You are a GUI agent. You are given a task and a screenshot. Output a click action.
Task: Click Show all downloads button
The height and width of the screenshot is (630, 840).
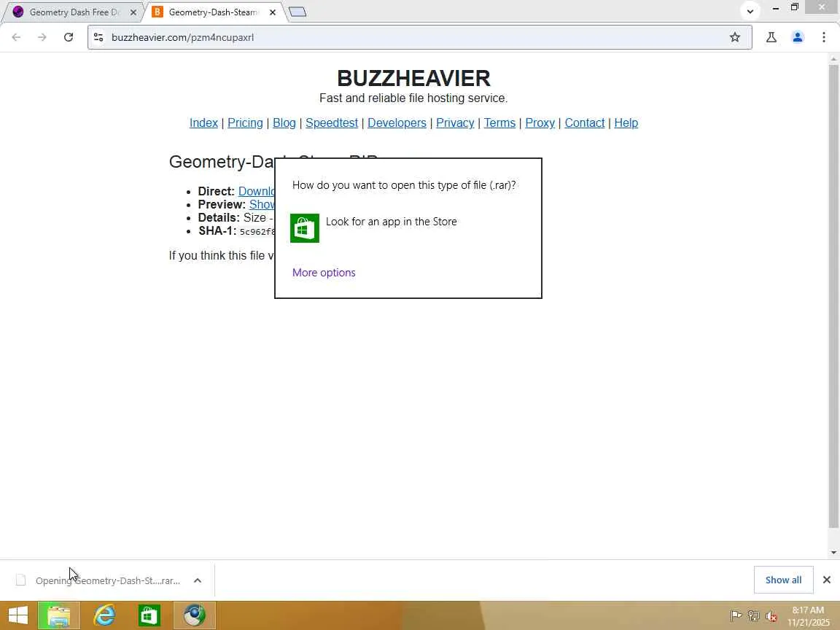783,580
